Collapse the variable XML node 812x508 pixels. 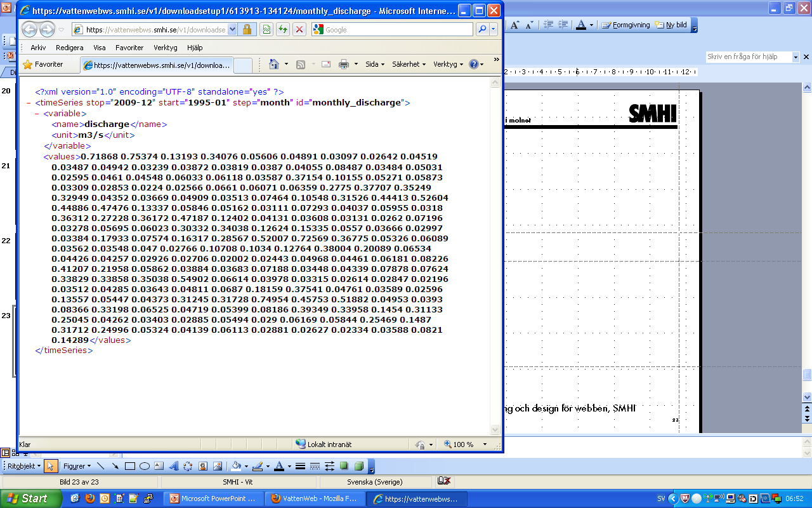tap(37, 114)
